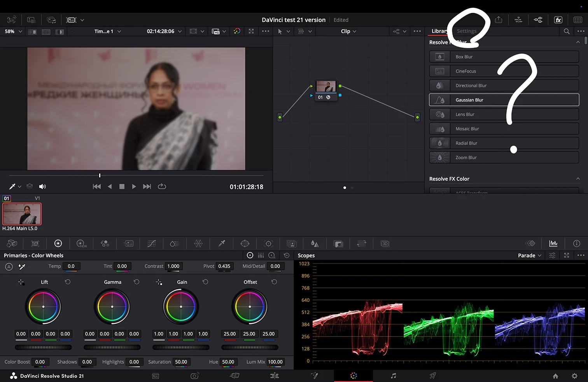Collapse the Resolve FX Blur section
This screenshot has width=588, height=382.
578,42
